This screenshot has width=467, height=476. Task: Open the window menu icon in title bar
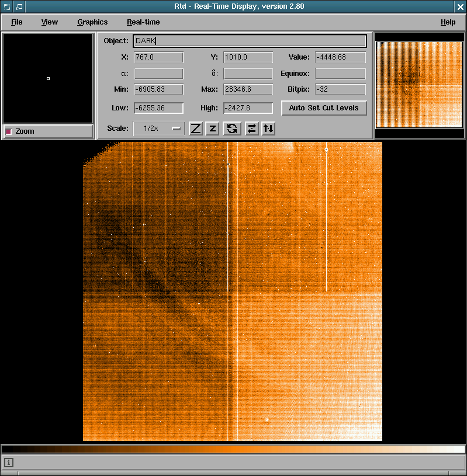pos(6,6)
